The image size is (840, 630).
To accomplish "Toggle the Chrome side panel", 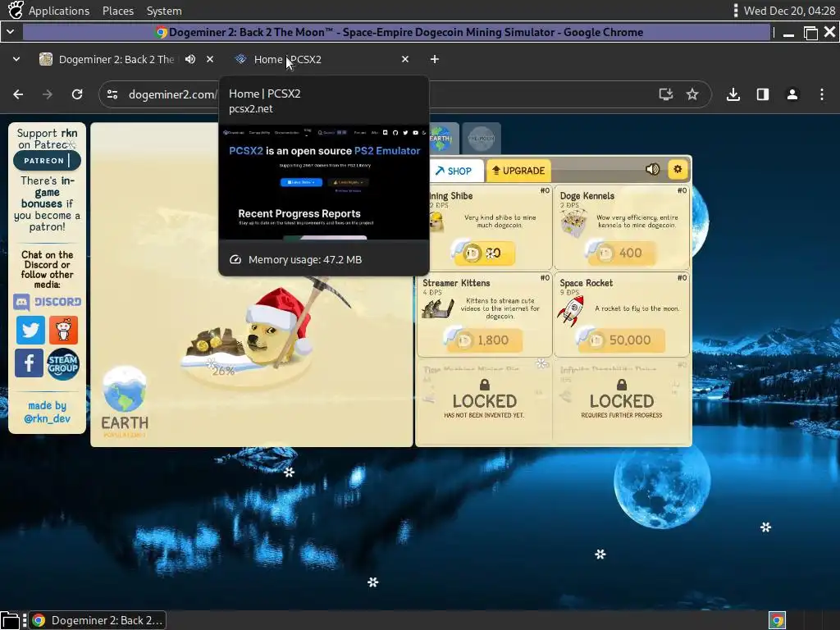I will pos(763,94).
